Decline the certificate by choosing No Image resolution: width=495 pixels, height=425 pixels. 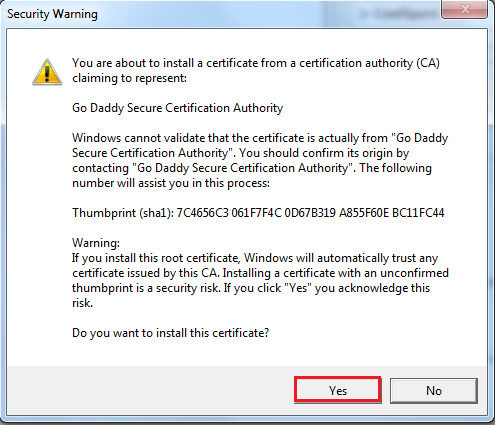point(434,390)
